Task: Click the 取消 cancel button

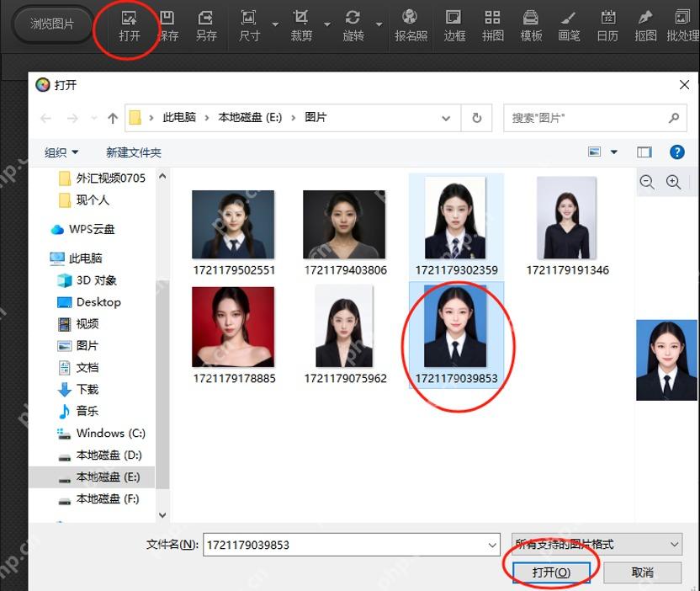Action: coord(643,572)
